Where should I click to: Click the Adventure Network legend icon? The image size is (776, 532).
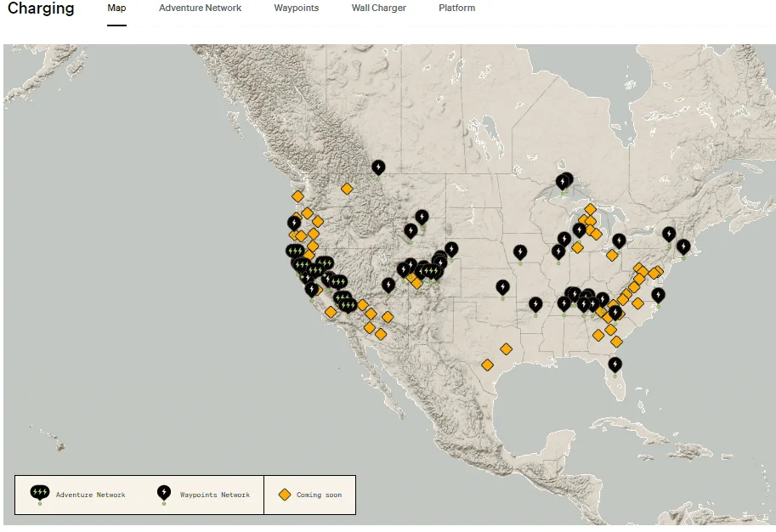(40, 494)
